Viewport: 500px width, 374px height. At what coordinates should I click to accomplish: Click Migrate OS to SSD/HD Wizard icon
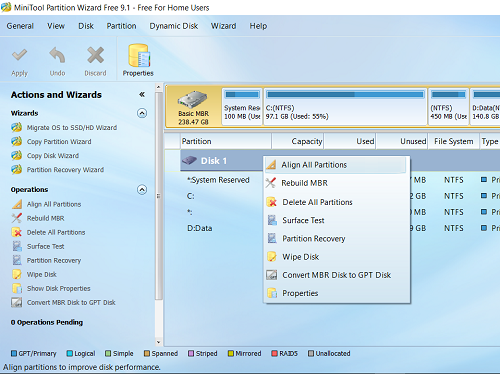point(16,128)
